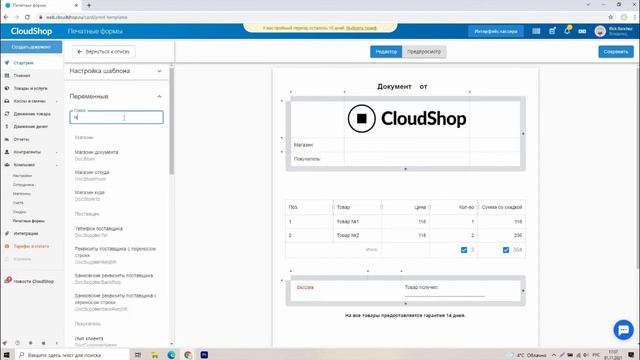Click the Rick Sanchez user avatar
The image size is (640, 360).
click(x=600, y=31)
